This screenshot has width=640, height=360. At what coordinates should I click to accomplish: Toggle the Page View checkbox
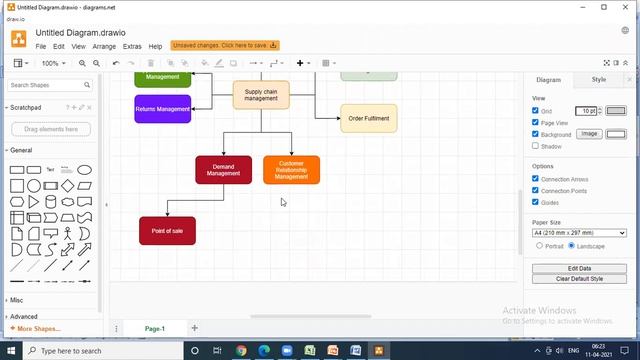pyautogui.click(x=535, y=122)
